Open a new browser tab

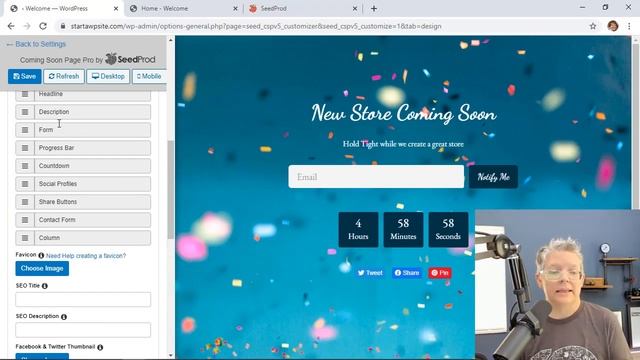tap(374, 9)
